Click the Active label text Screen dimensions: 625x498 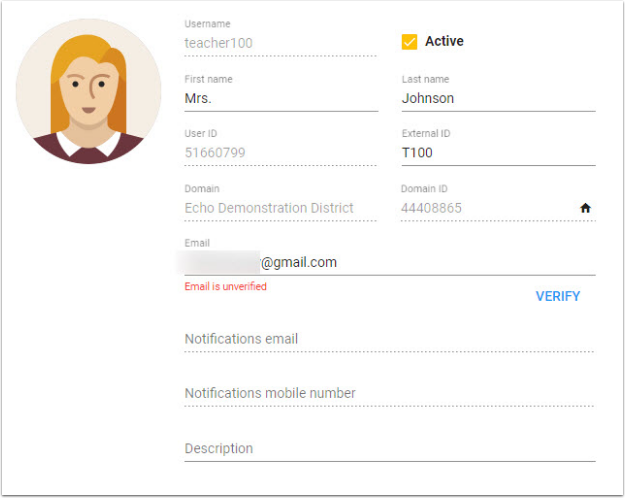pos(444,41)
